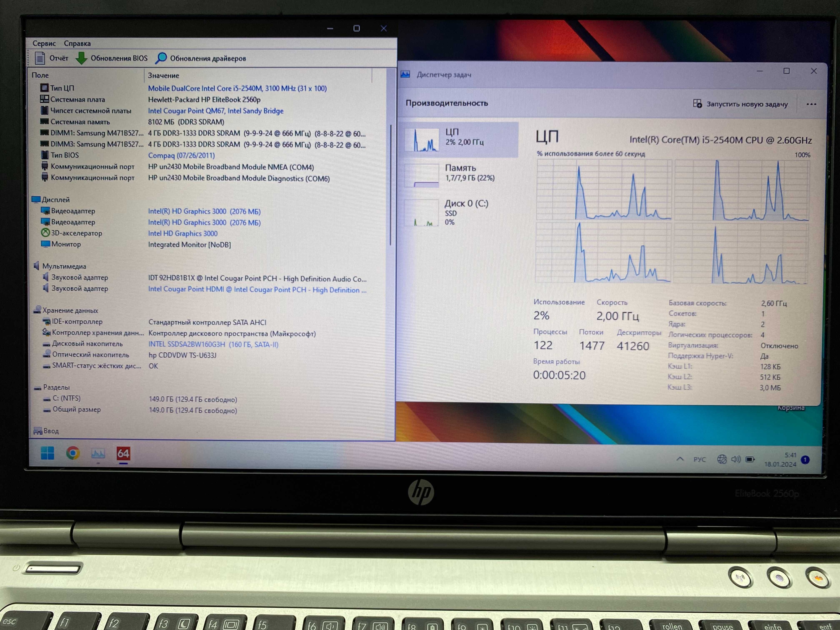Select the Тип BIOS row icon
This screenshot has width=840, height=630.
45,155
